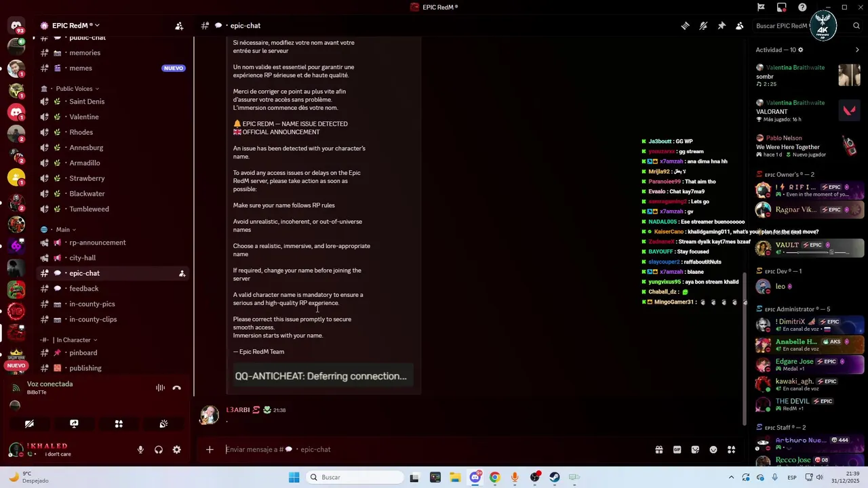Open File Explorer in the taskbar
868x488 pixels.
455,477
